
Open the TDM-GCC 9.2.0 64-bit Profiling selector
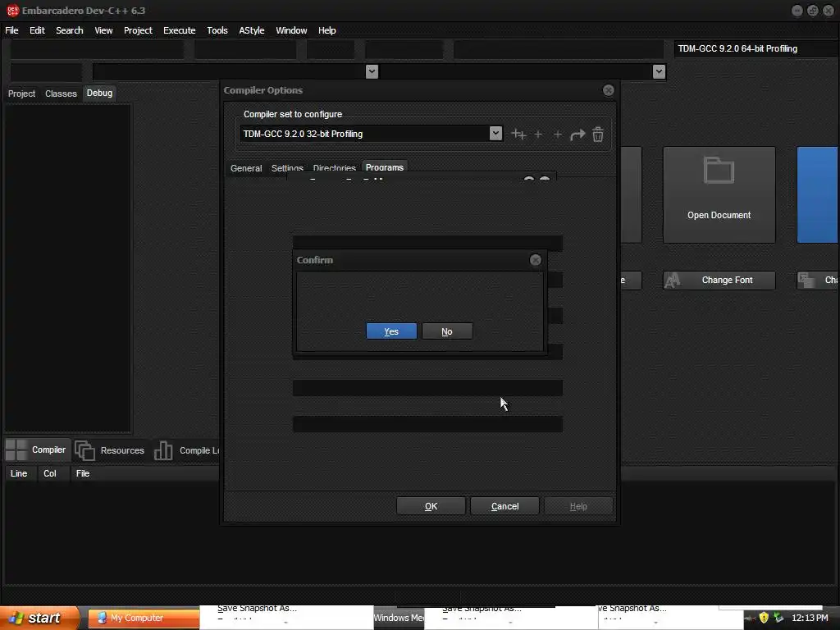[x=755, y=48]
